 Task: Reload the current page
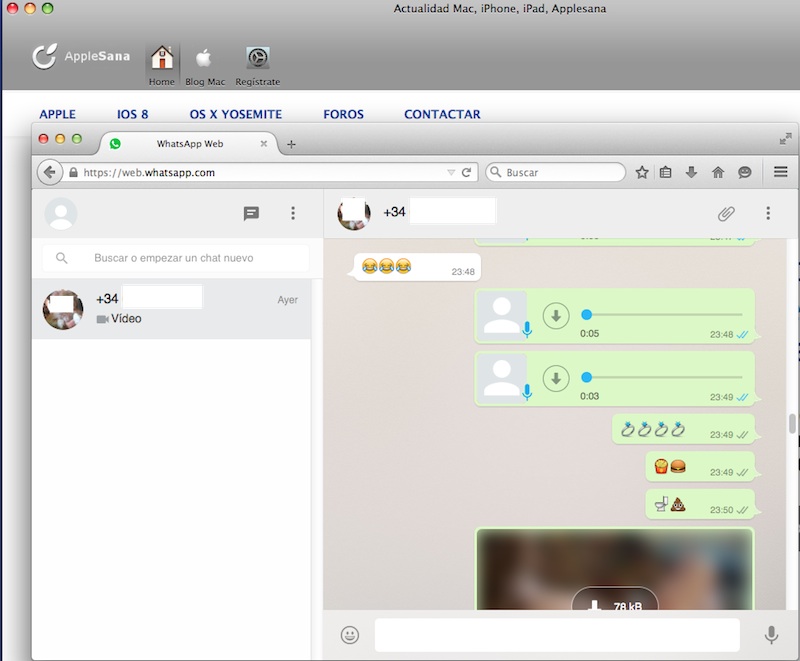[x=466, y=172]
